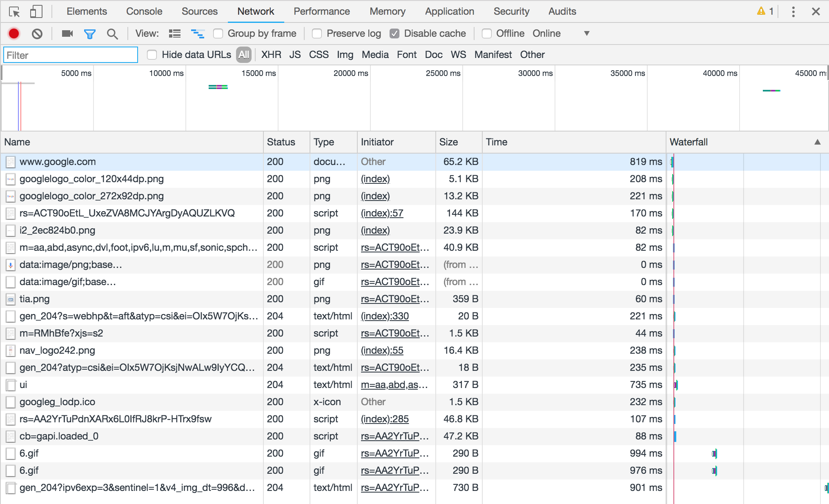829x504 pixels.
Task: Open initiator link (index):285
Action: (x=385, y=419)
